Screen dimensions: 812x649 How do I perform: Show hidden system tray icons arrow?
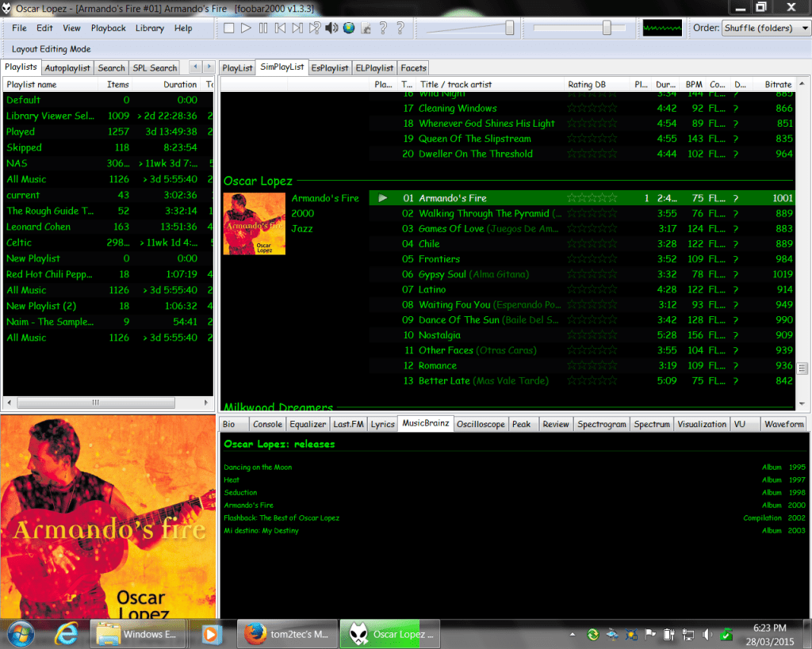[573, 635]
